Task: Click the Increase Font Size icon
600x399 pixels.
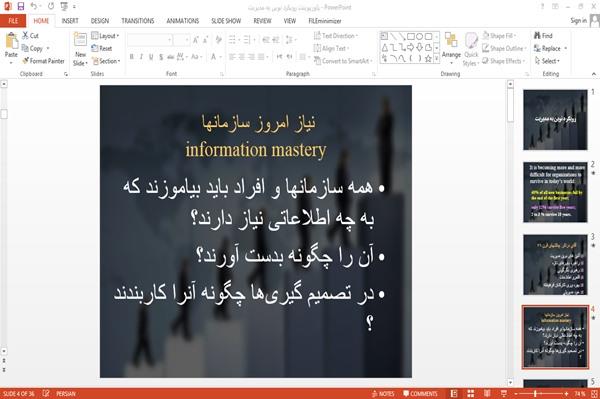Action: 196,40
